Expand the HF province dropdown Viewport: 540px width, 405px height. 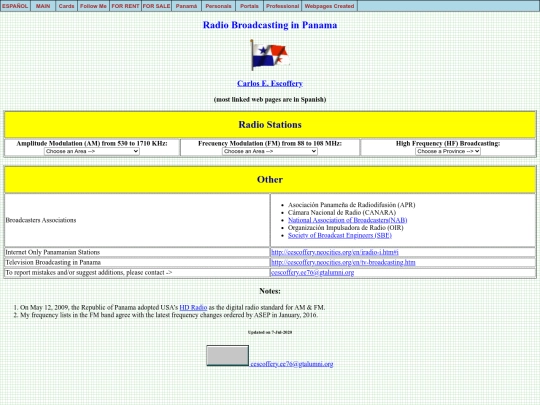point(448,151)
